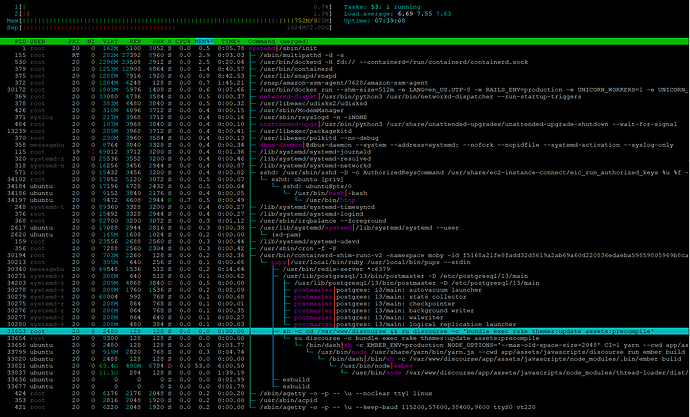Image resolution: width=690 pixels, height=417 pixels.
Task: Select the postgres stats collector row
Action: point(345,296)
